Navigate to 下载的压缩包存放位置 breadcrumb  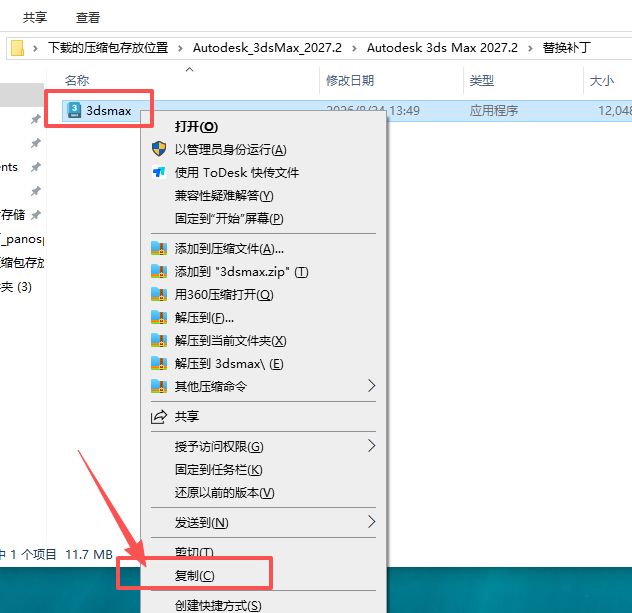point(108,48)
